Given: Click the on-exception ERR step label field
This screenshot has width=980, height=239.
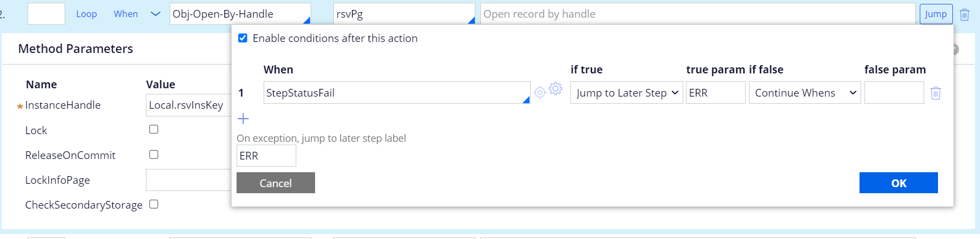Looking at the screenshot, I should (x=266, y=156).
